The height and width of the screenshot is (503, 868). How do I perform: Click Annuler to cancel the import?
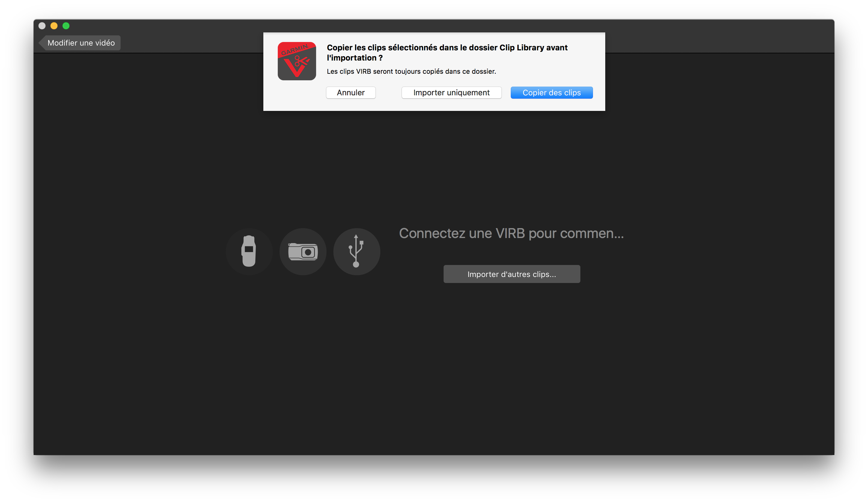click(x=351, y=93)
